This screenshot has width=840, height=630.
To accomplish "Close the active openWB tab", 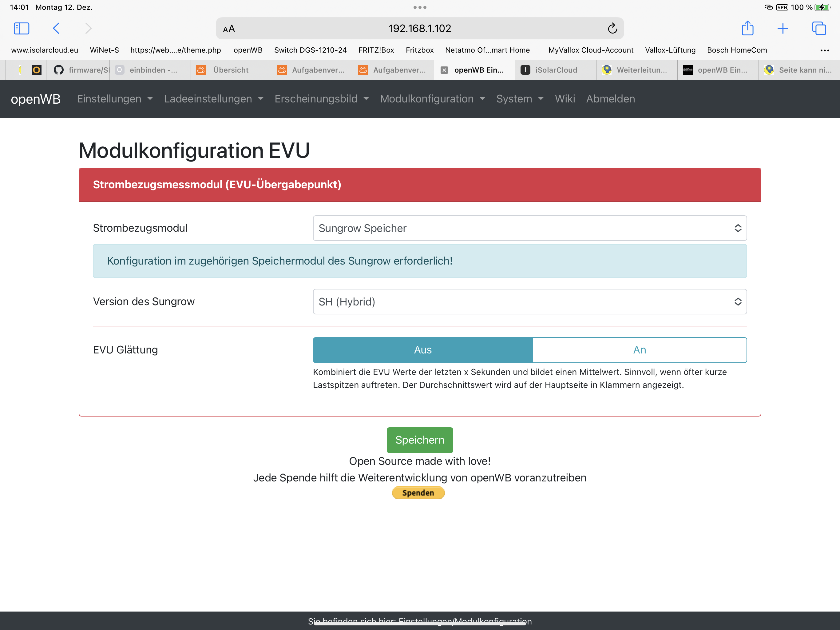I will [x=444, y=70].
